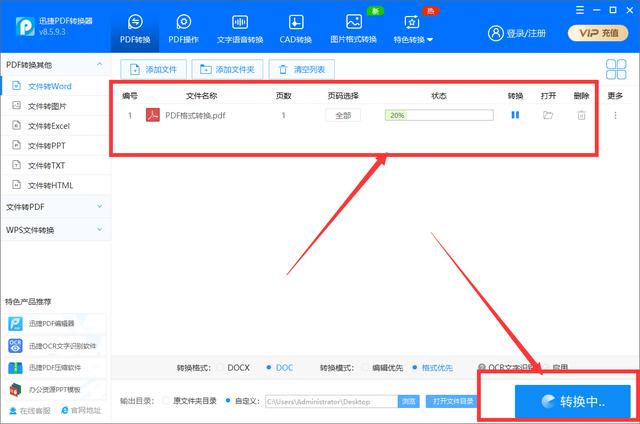
Task: Open output folder icon for PDF格式转换.pdf
Action: coord(548,115)
